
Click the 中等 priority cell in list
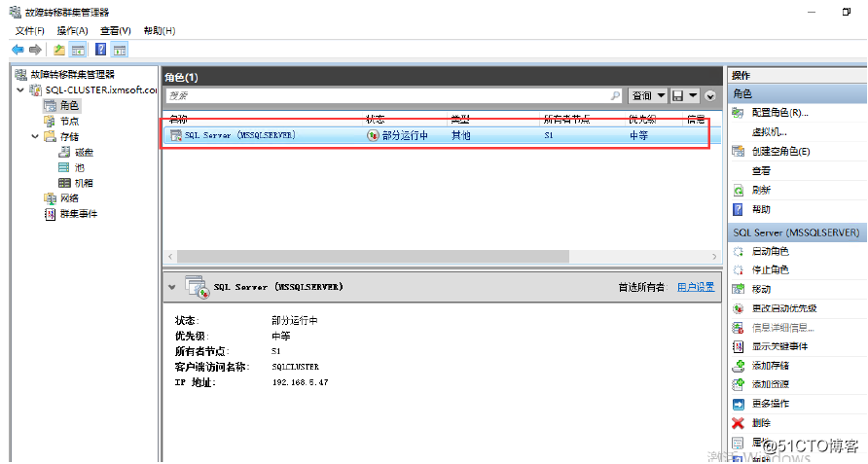pyautogui.click(x=638, y=135)
